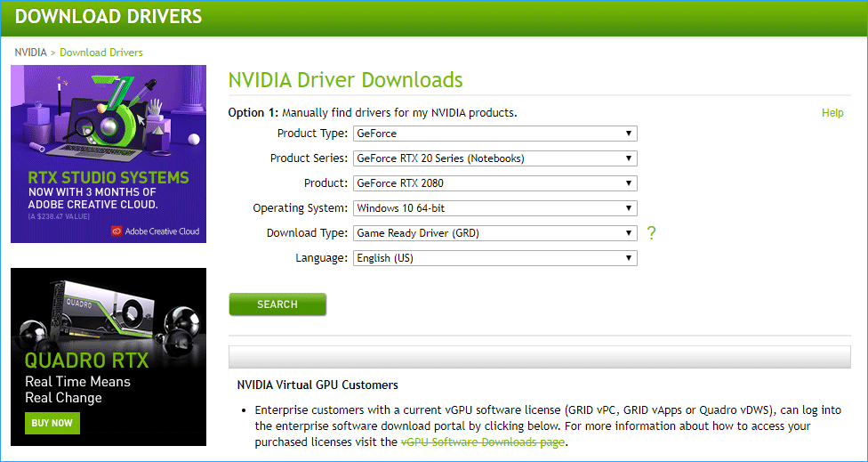The height and width of the screenshot is (462, 868).
Task: Click the question mark beside Download Type
Action: [651, 233]
